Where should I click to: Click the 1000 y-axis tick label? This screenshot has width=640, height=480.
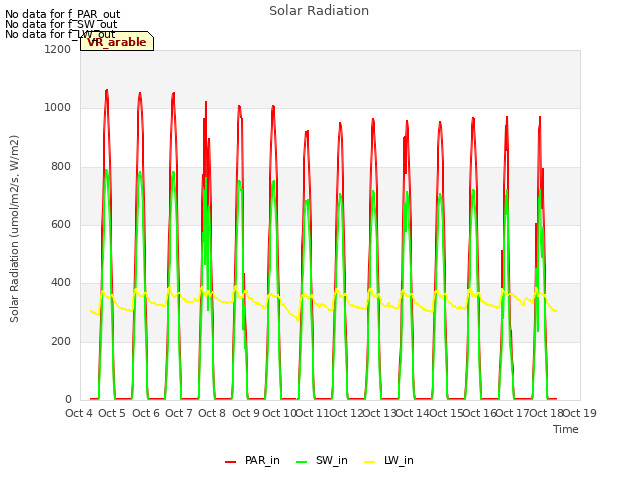(58, 108)
